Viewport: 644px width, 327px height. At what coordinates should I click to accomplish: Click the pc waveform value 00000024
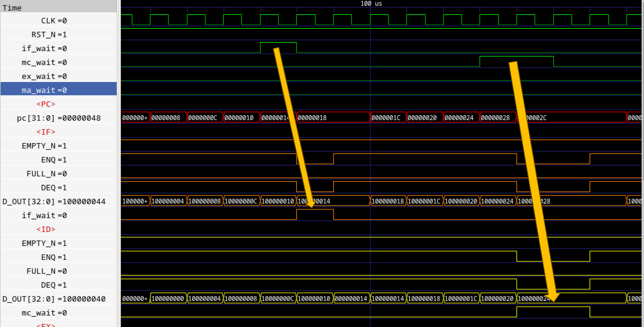click(x=459, y=118)
